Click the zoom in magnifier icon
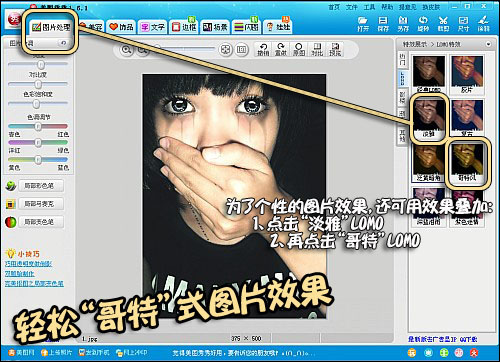Screen dimensions: 500x362 [126, 50]
